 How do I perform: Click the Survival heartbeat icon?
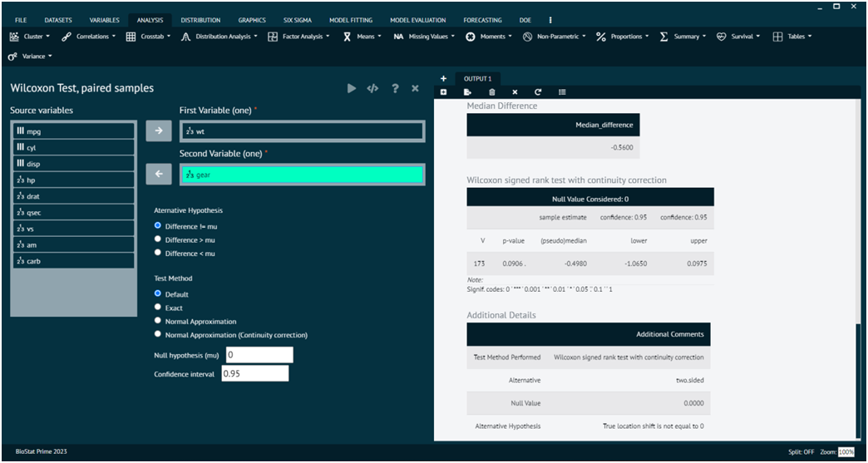pos(721,37)
